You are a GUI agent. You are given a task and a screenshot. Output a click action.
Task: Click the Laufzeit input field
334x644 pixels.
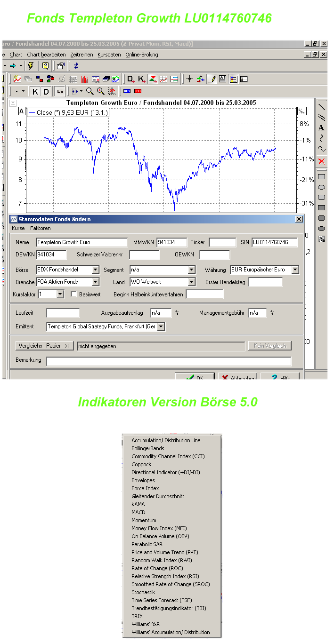[x=63, y=313]
